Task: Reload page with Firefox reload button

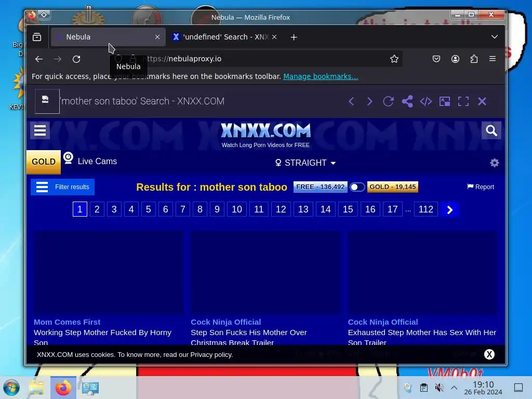Action: point(76,59)
